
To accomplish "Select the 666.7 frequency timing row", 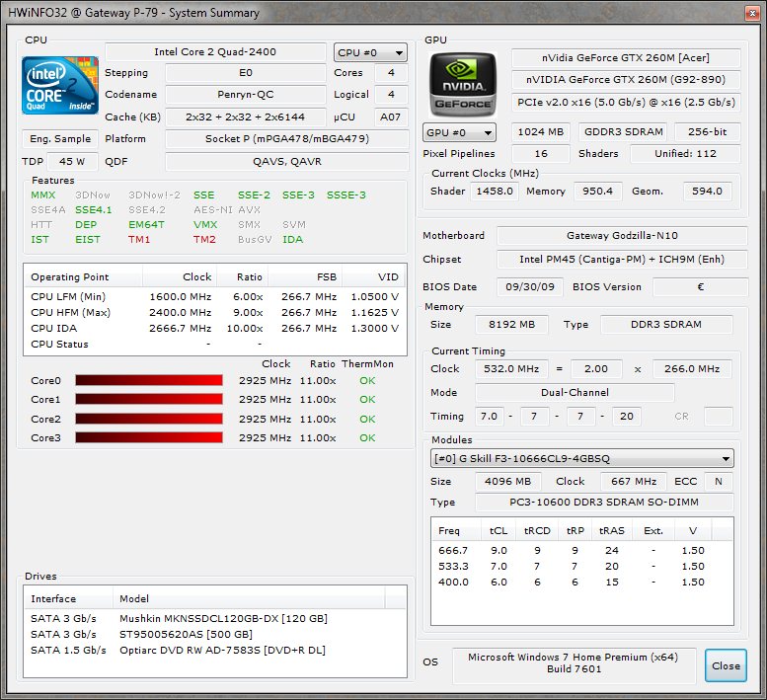I will (x=582, y=550).
